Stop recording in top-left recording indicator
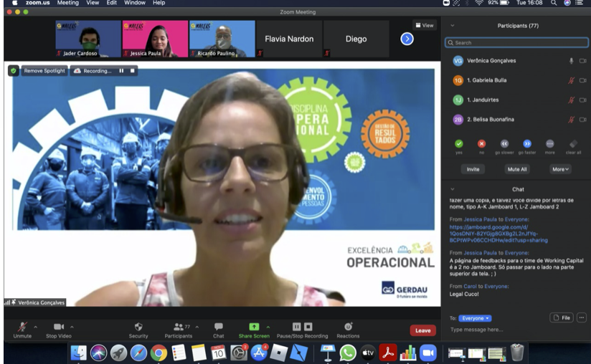This screenshot has width=591, height=364. [x=132, y=71]
